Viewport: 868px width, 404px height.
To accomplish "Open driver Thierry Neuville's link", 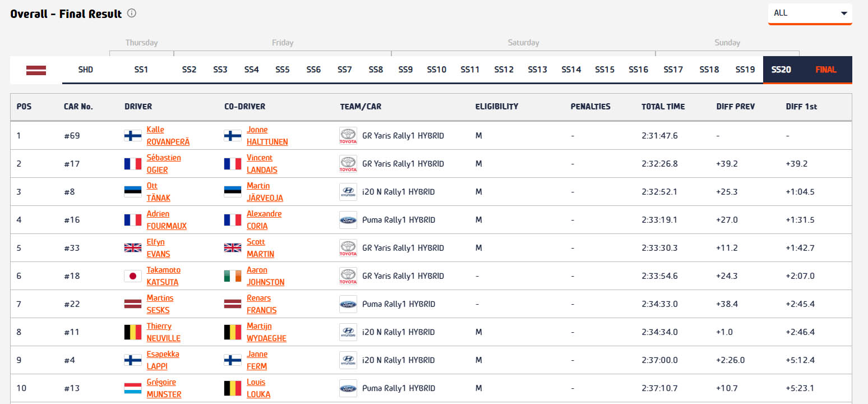I will click(x=163, y=332).
